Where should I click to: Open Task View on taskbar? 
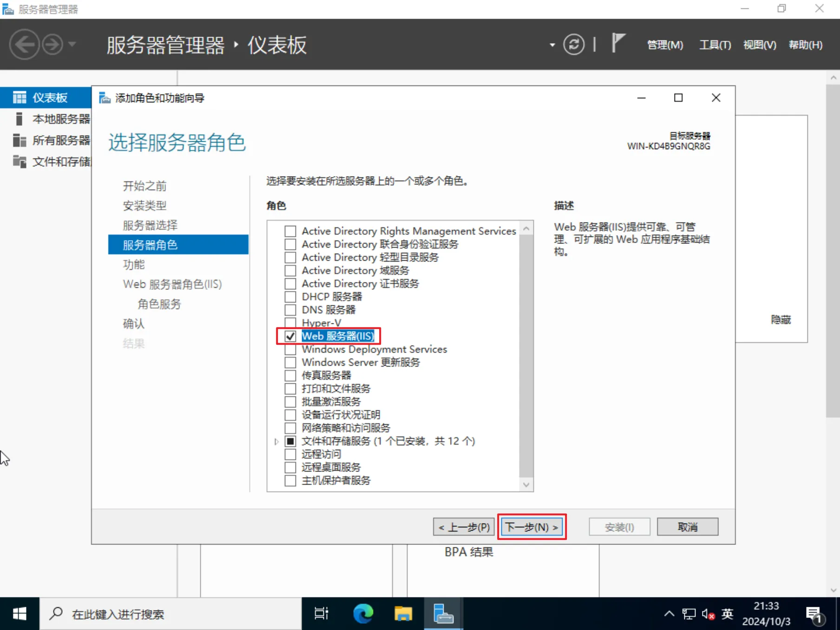[x=322, y=614]
